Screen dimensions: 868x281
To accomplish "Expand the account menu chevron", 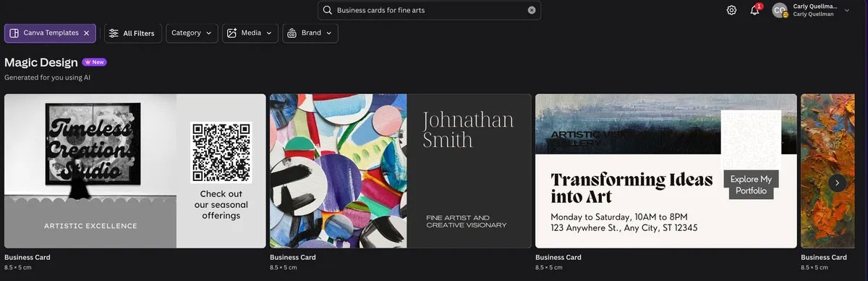I will click(x=847, y=10).
